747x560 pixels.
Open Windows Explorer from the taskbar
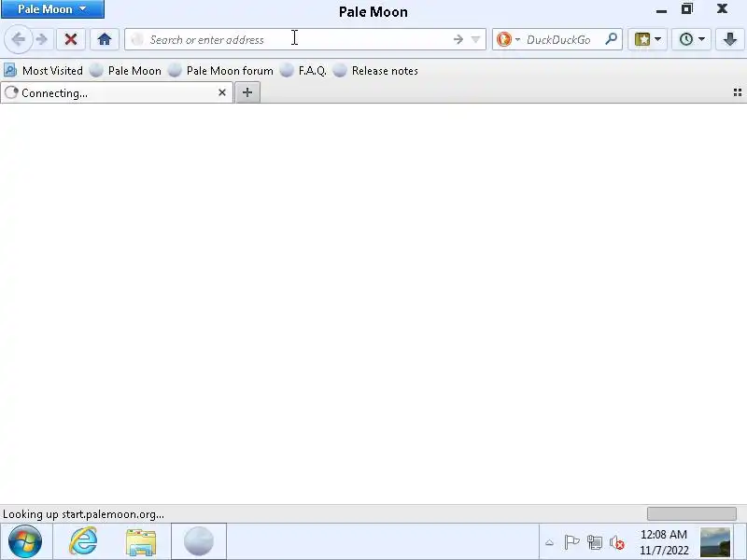tap(141, 542)
